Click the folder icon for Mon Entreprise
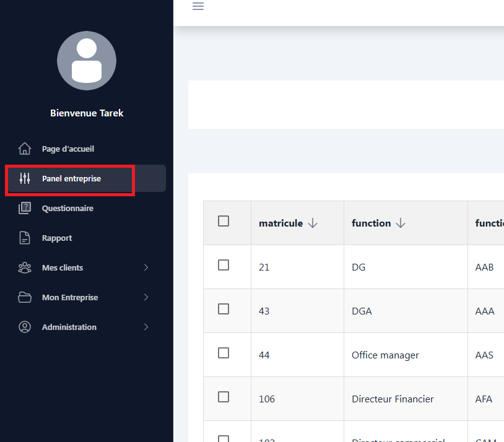The image size is (504, 442). [25, 297]
